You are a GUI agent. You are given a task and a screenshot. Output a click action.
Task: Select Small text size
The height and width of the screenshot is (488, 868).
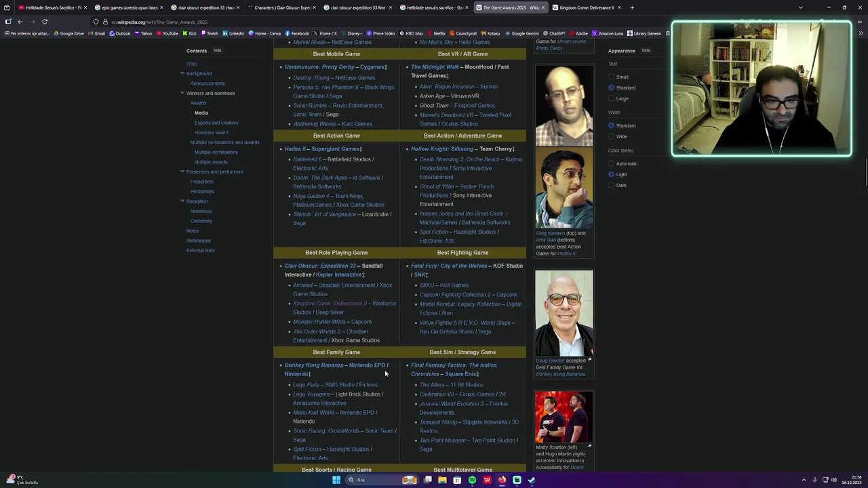point(612,77)
